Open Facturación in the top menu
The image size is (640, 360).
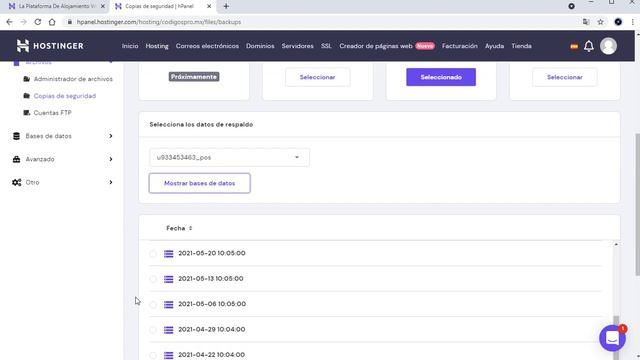click(x=460, y=46)
